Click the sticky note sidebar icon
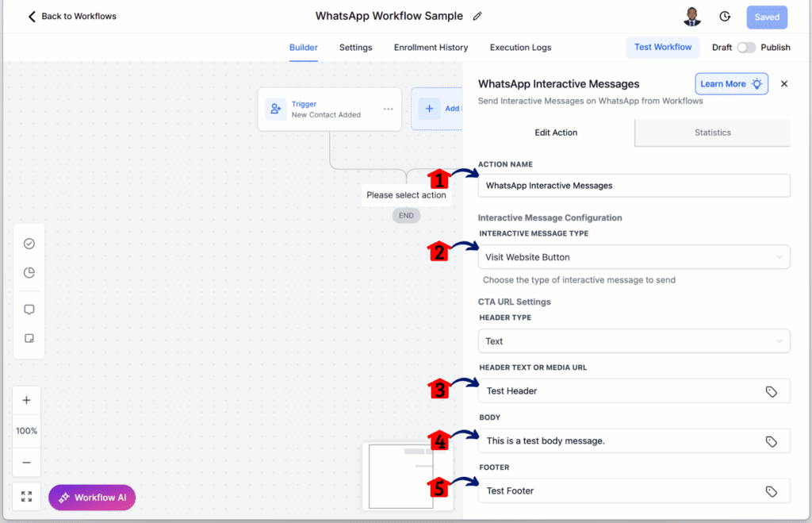Viewport: 812px width, 523px height. click(29, 338)
